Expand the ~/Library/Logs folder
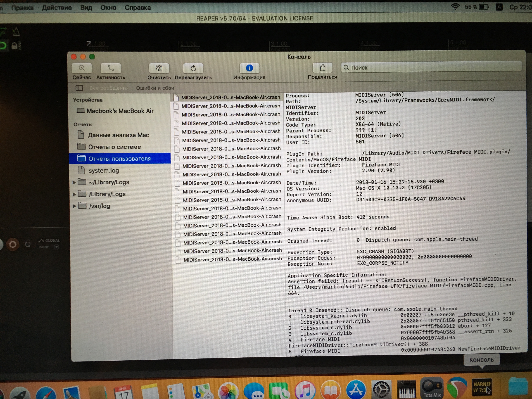The image size is (532, 399). pyautogui.click(x=74, y=182)
